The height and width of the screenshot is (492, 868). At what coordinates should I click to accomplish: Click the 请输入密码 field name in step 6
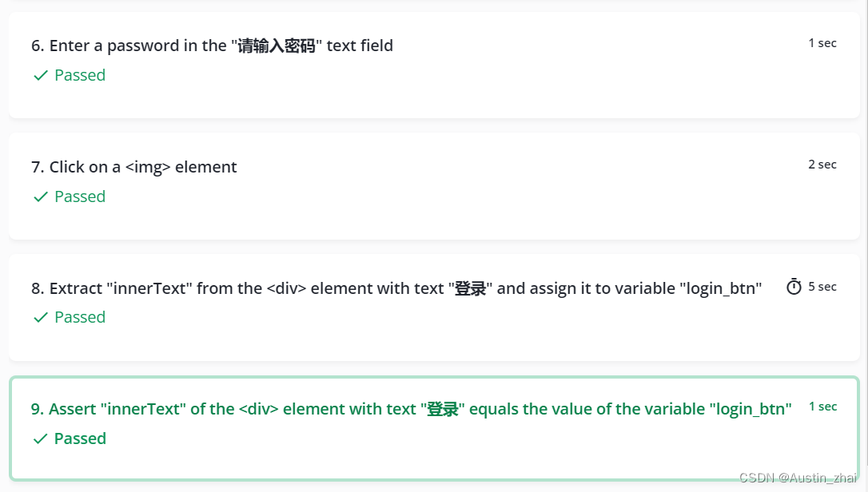click(x=277, y=46)
